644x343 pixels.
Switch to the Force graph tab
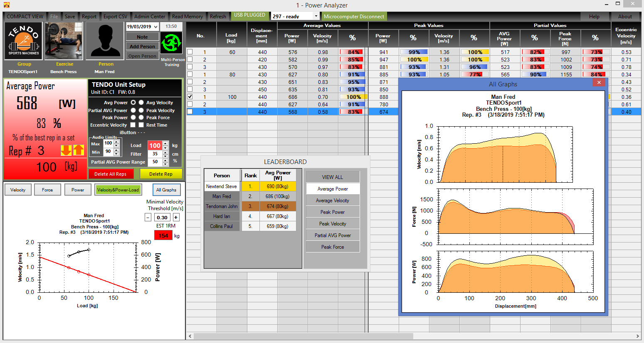47,190
